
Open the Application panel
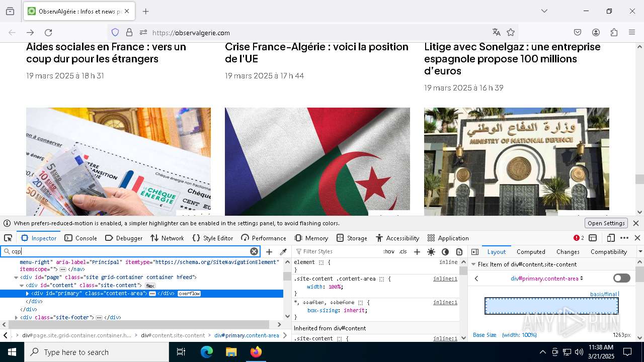point(448,238)
